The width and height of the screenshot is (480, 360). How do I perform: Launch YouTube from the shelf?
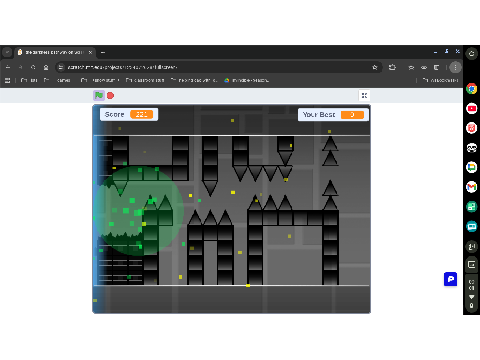pyautogui.click(x=471, y=108)
